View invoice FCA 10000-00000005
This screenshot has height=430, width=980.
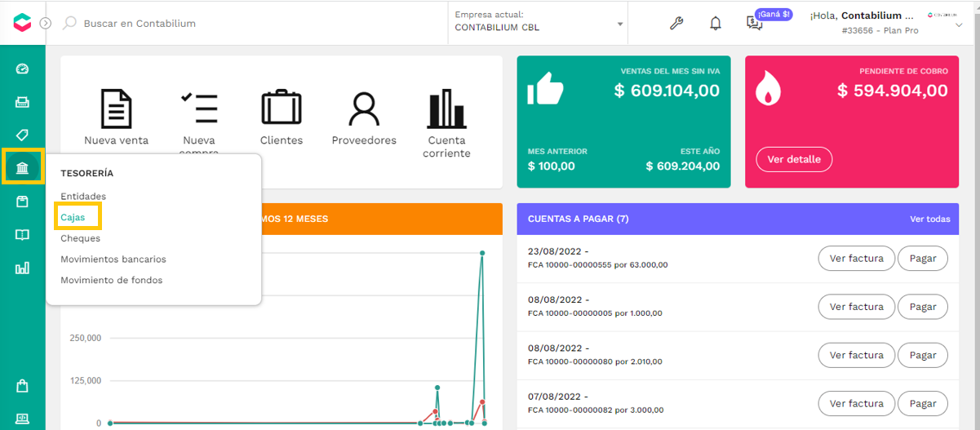click(856, 307)
